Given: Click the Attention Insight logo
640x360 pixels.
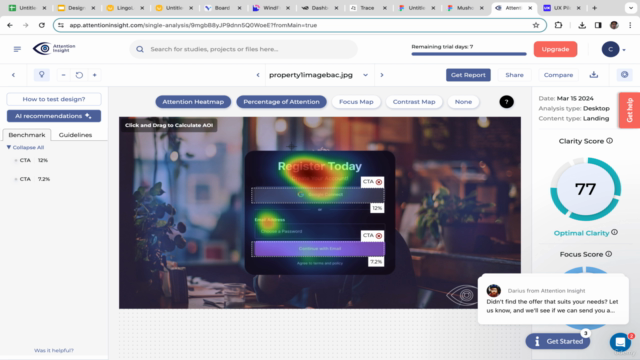Looking at the screenshot, I should (54, 49).
